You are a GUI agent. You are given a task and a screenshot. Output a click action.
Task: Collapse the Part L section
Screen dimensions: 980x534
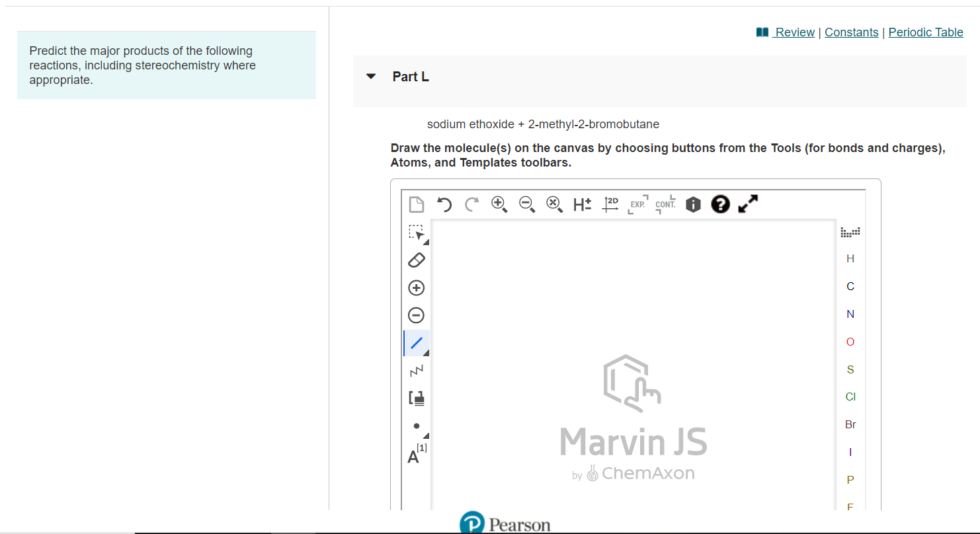(x=370, y=75)
